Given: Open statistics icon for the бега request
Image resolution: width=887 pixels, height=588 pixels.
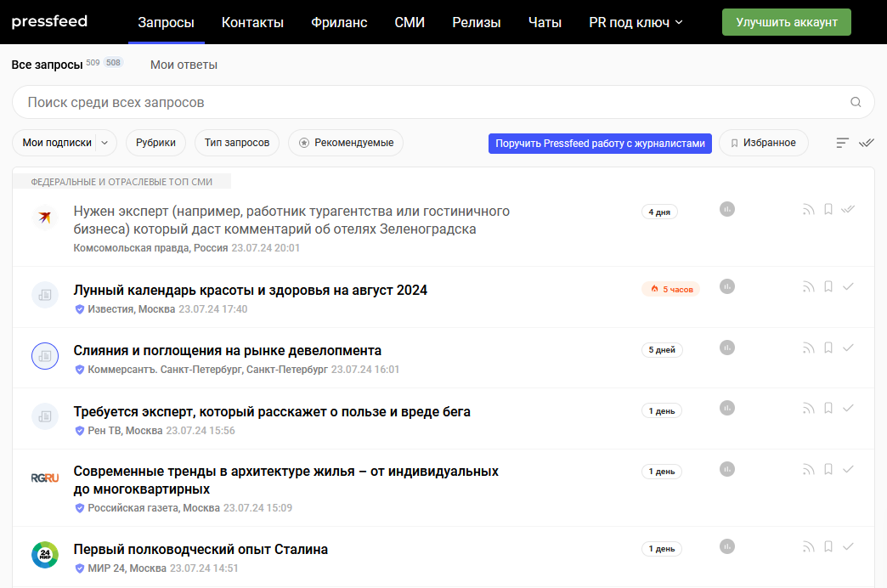Looking at the screenshot, I should point(727,408).
